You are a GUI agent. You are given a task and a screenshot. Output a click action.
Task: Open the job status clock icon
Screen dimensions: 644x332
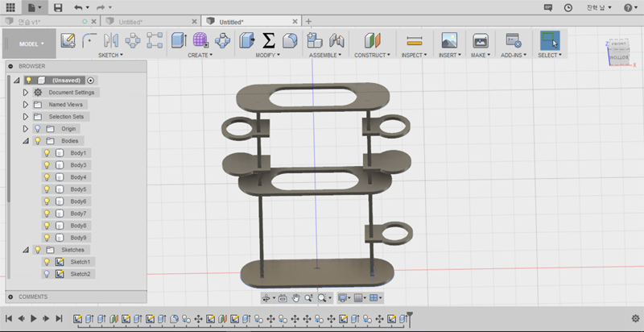click(x=568, y=7)
